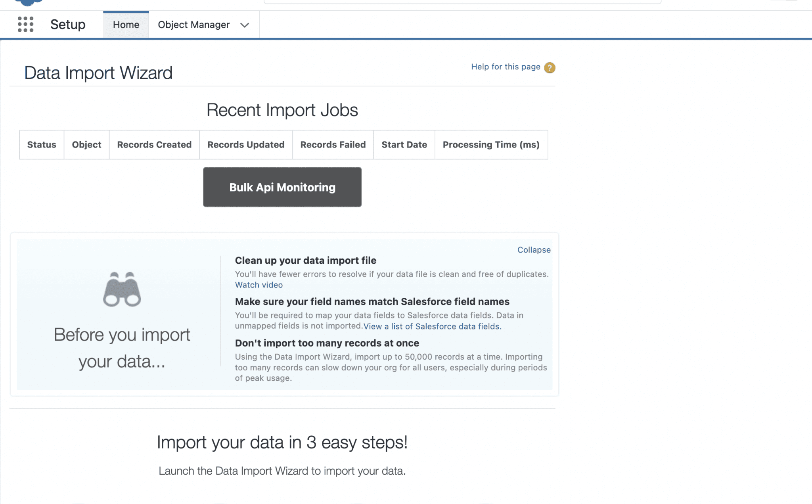Collapse the before you import panel
This screenshot has width=812, height=504.
533,249
